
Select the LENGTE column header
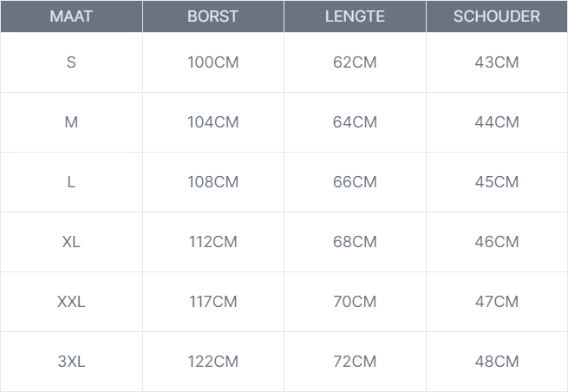355,16
